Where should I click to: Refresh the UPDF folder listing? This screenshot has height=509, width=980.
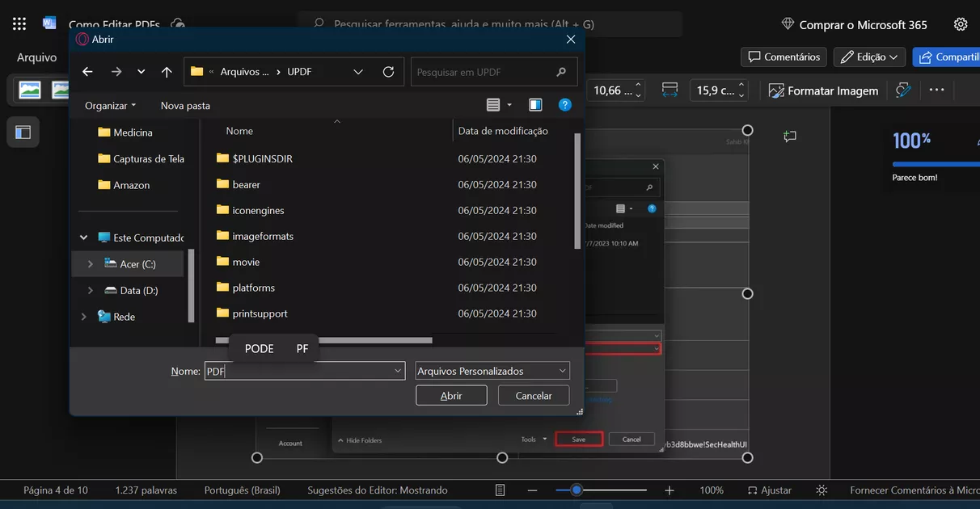coord(387,71)
